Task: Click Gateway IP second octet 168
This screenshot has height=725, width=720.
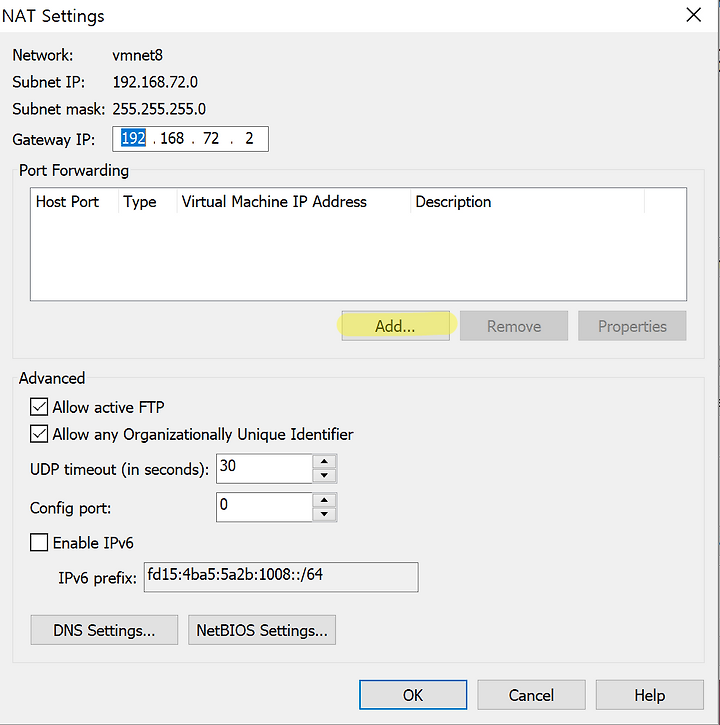Action: coord(172,138)
